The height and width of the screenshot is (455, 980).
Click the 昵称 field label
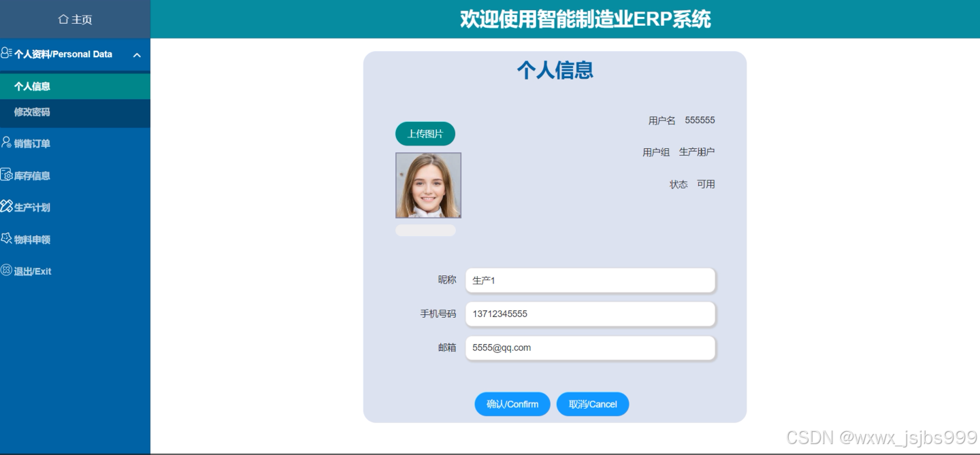click(x=447, y=280)
